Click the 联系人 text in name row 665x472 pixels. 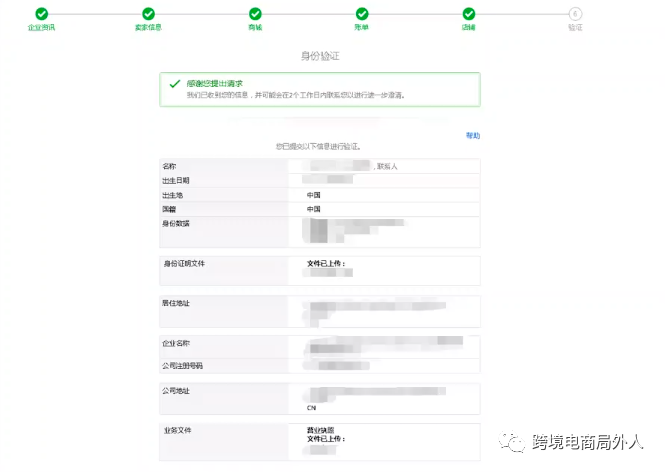click(387, 167)
